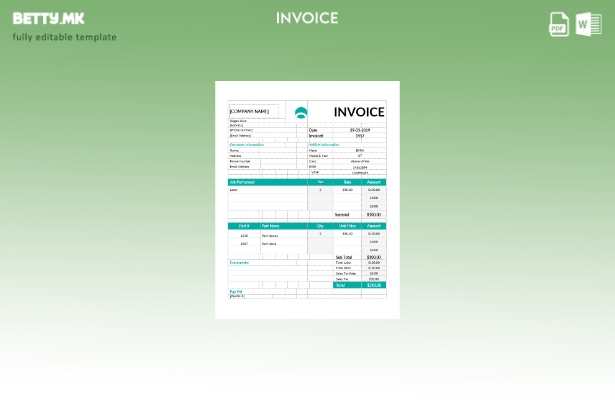Click the [COMPANY NAME] field on invoice
This screenshot has width=615, height=400.
click(x=250, y=111)
